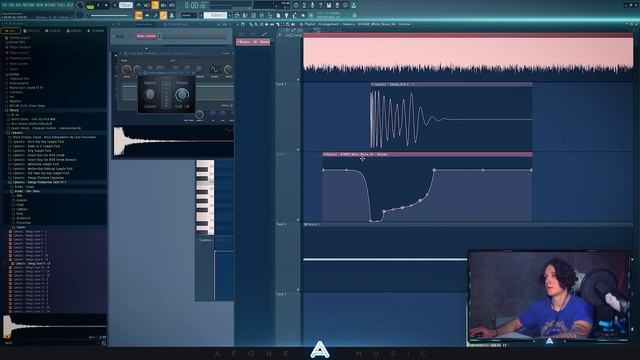The image size is (640, 360).
Task: Click the save floppy-disk icon in the top toolbar
Action: click(329, 6)
